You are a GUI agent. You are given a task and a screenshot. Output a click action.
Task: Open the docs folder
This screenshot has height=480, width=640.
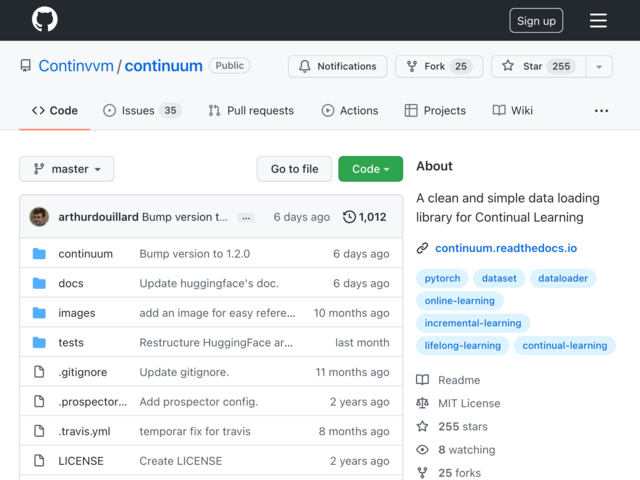click(x=71, y=283)
